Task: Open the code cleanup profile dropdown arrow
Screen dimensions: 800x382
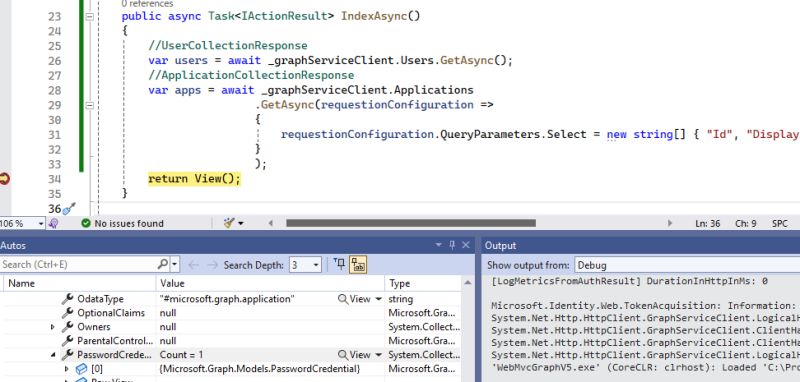Action: pos(241,223)
